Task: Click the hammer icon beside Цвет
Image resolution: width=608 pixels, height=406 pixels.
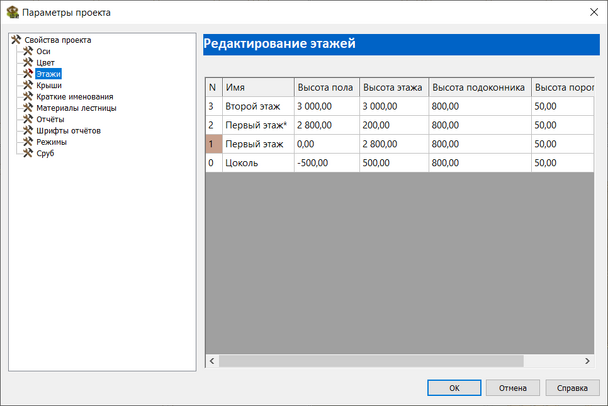Action: (28, 62)
